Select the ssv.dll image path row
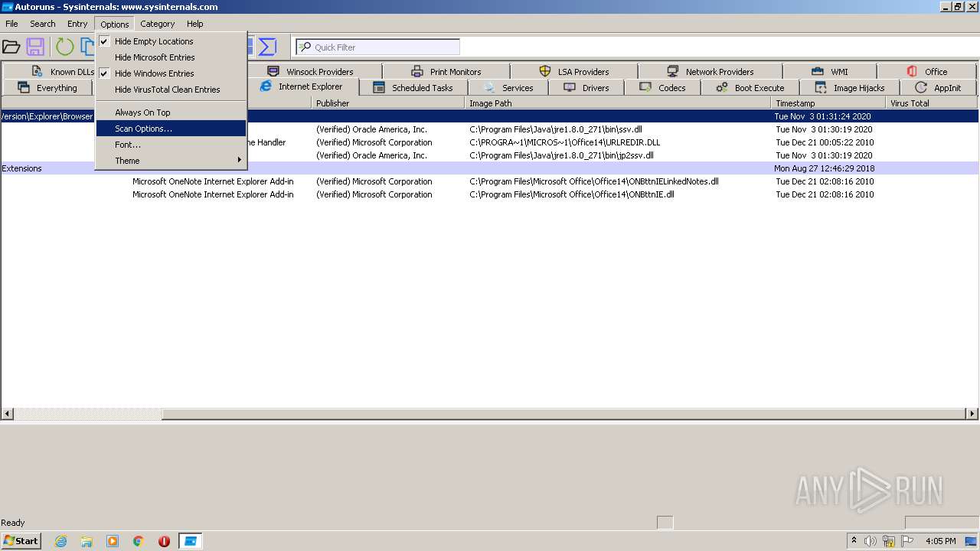The height and width of the screenshot is (551, 980). [489, 129]
